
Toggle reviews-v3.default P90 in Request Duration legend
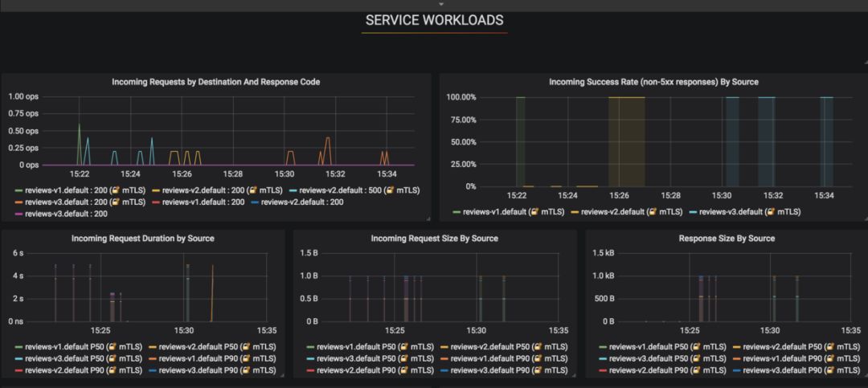pyautogui.click(x=218, y=370)
